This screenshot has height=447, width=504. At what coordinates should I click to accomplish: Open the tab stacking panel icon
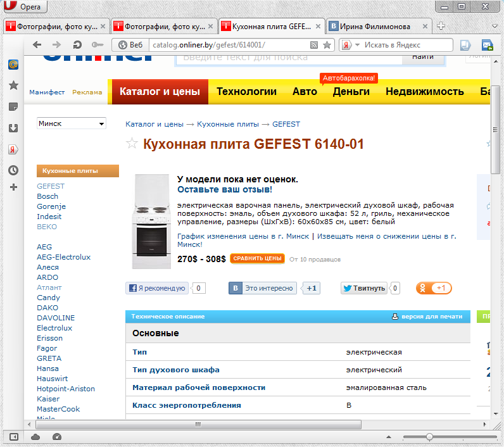pyautogui.click(x=465, y=45)
